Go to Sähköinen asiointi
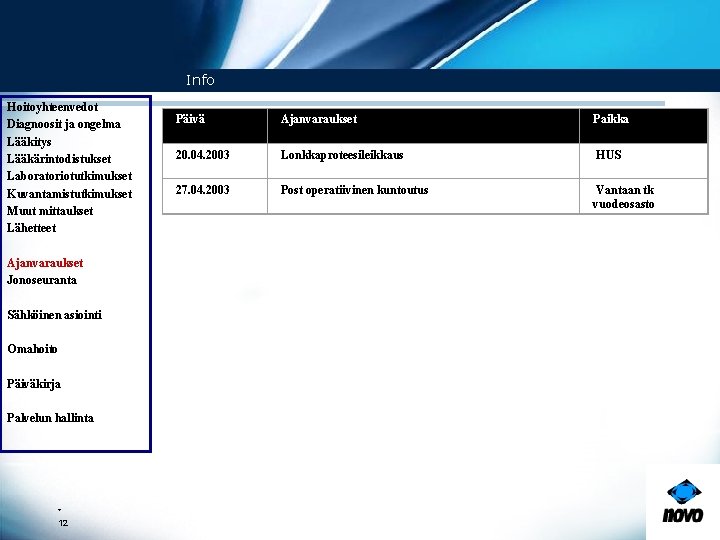Viewport: 720px width, 540px height. (x=55, y=315)
